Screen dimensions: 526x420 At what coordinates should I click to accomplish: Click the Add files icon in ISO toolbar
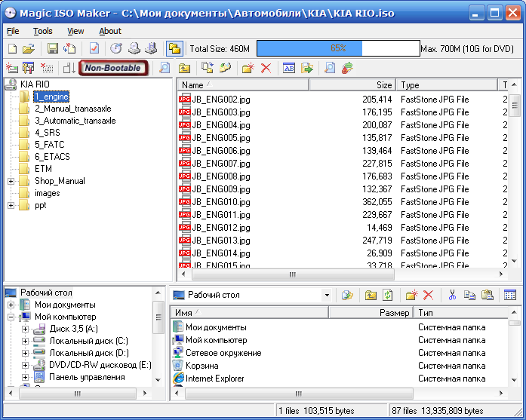point(208,68)
